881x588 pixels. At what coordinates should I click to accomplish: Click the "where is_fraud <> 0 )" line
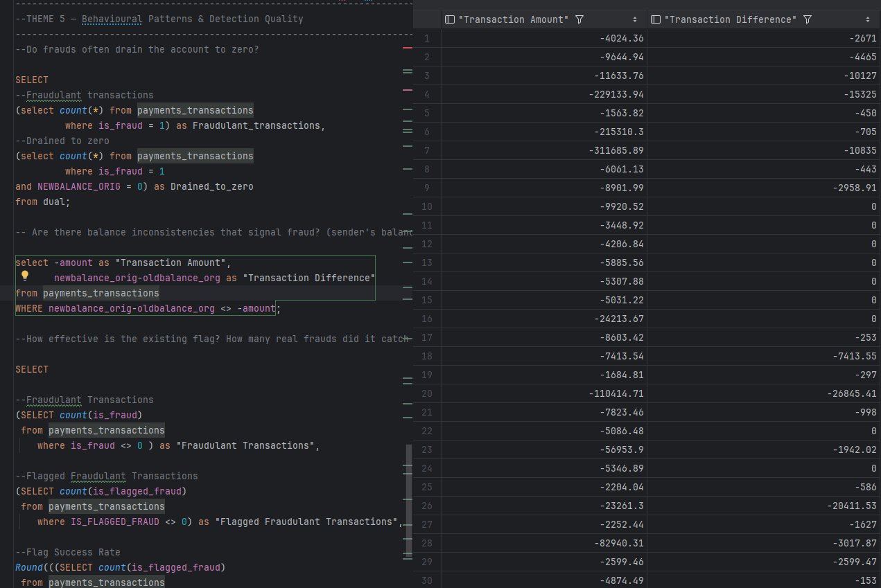[x=179, y=445]
